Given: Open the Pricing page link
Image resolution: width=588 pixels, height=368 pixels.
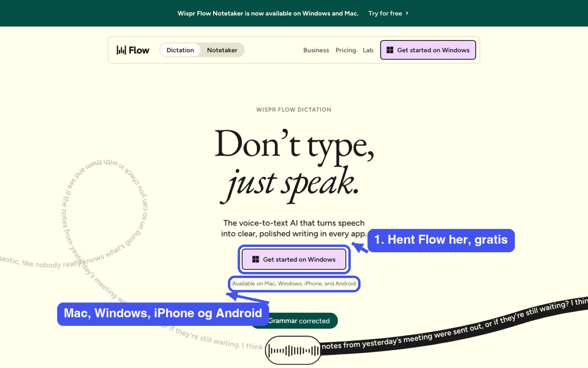Looking at the screenshot, I should 346,50.
